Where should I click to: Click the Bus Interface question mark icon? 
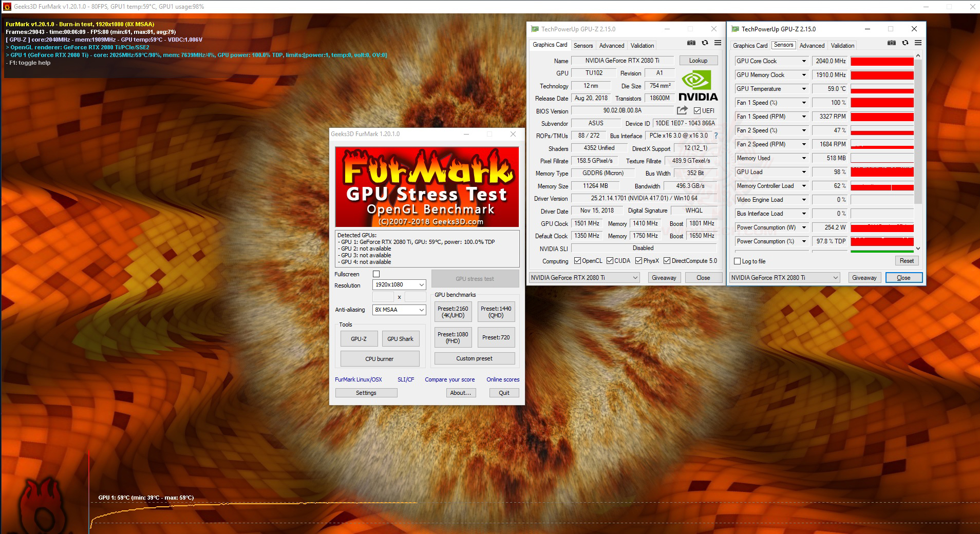pos(716,136)
